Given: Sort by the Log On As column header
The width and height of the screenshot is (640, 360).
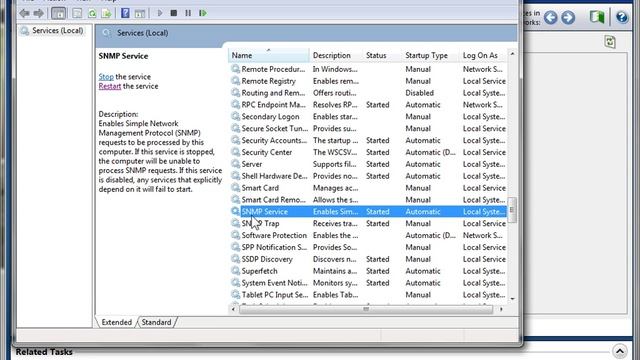Looking at the screenshot, I should coord(483,55).
